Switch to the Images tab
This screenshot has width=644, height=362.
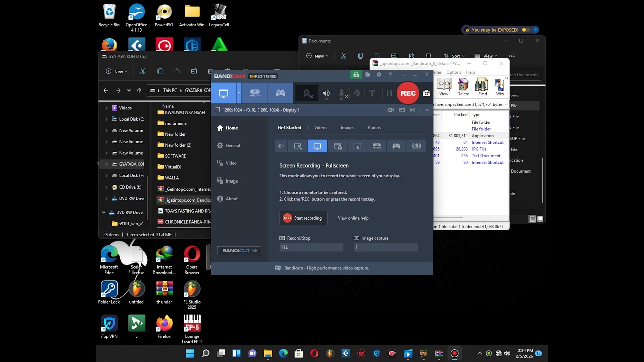[347, 128]
